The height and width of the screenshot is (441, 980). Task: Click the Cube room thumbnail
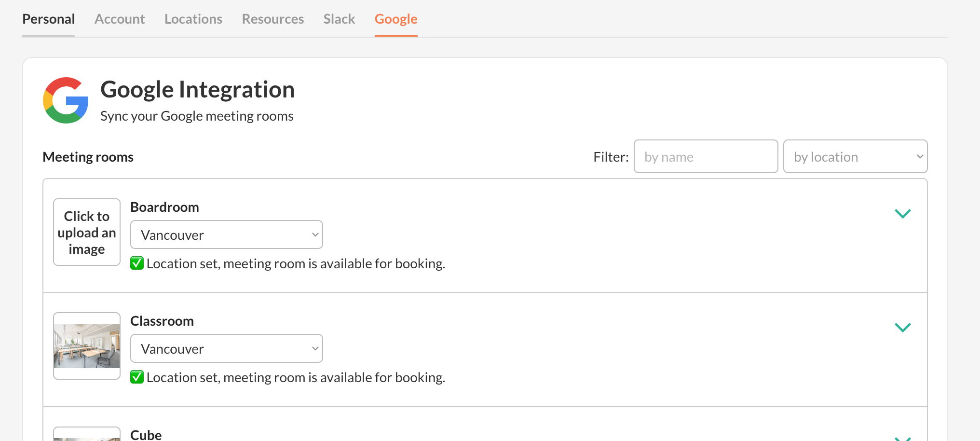coord(87,435)
